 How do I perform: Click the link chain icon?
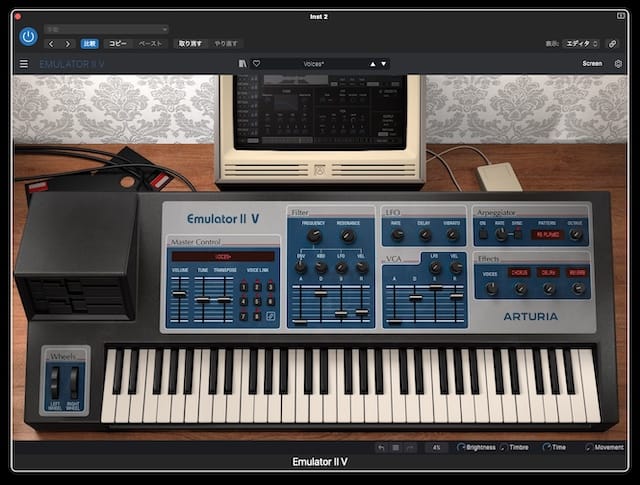(612, 44)
